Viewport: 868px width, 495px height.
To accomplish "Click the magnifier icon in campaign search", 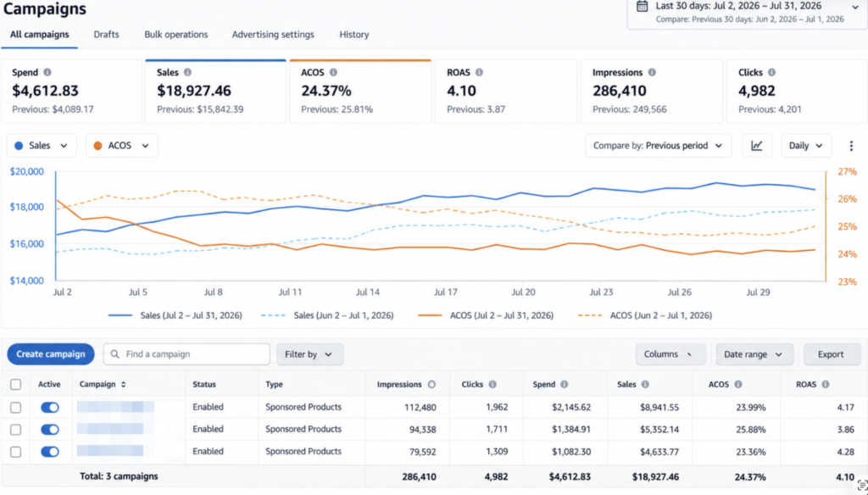I will pyautogui.click(x=115, y=353).
